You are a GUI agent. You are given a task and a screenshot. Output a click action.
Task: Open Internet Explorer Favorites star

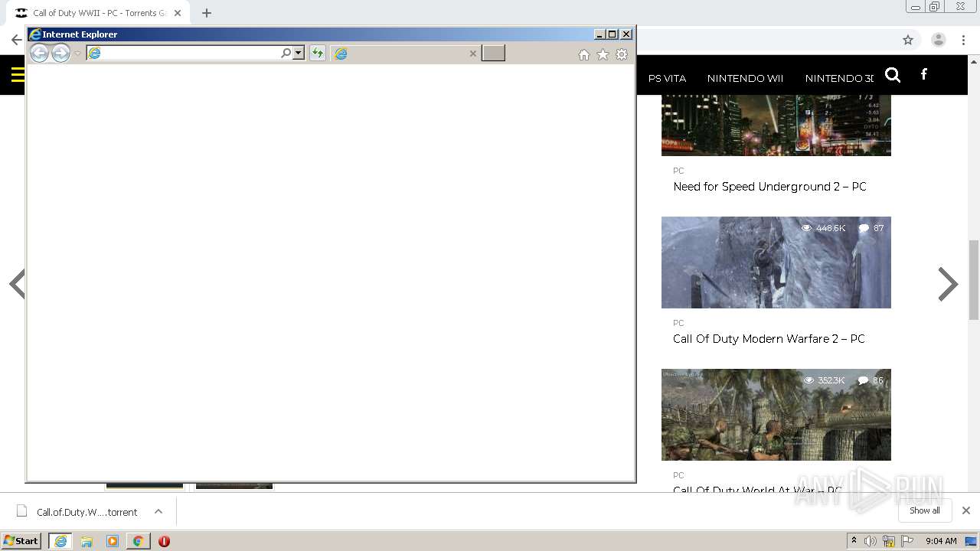coord(603,54)
